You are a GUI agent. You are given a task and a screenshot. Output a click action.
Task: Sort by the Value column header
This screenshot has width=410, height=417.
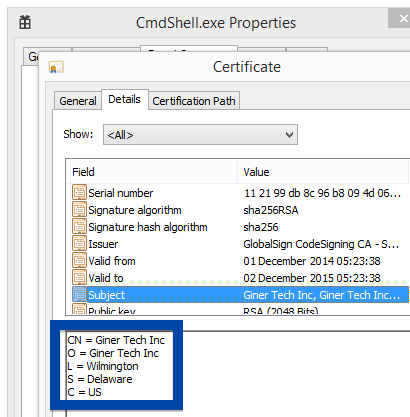[323, 172]
